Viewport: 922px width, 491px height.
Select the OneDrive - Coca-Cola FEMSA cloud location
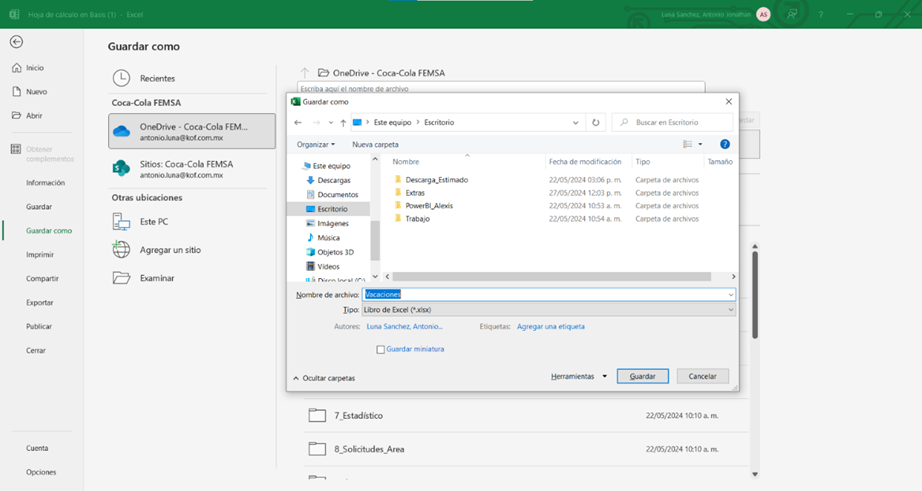click(192, 131)
